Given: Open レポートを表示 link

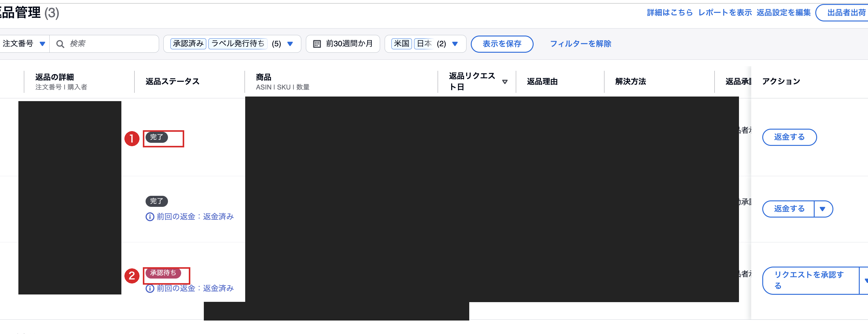Looking at the screenshot, I should pos(725,13).
